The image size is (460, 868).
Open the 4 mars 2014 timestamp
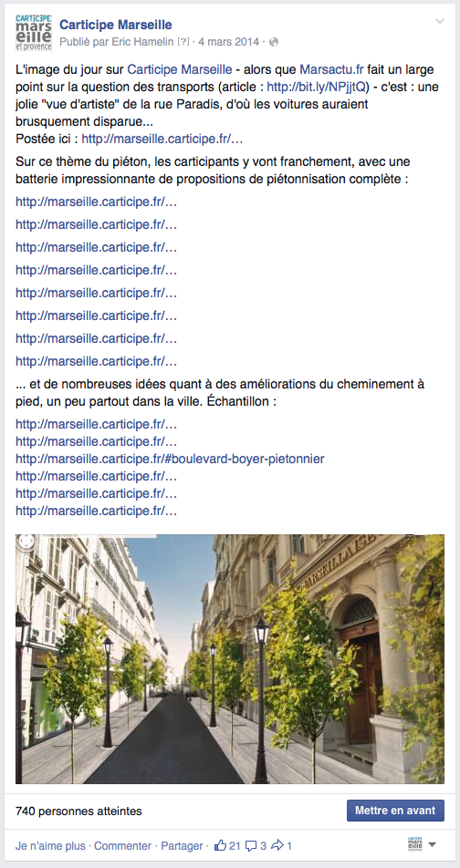228,42
